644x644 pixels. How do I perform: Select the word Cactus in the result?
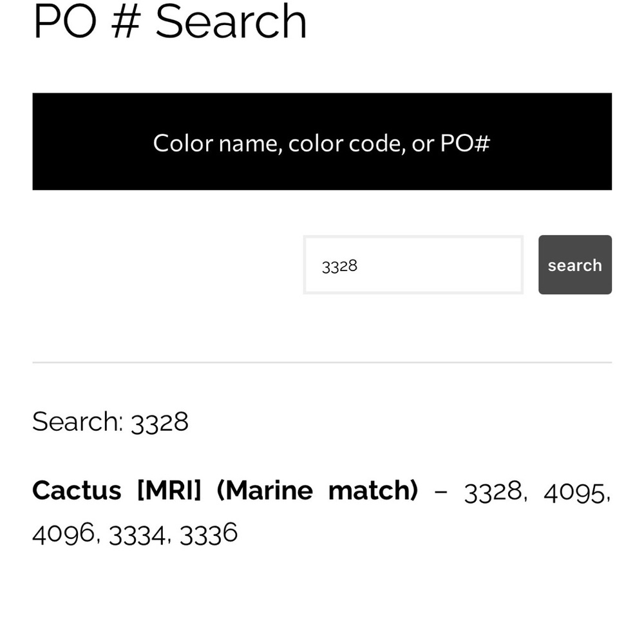point(77,491)
